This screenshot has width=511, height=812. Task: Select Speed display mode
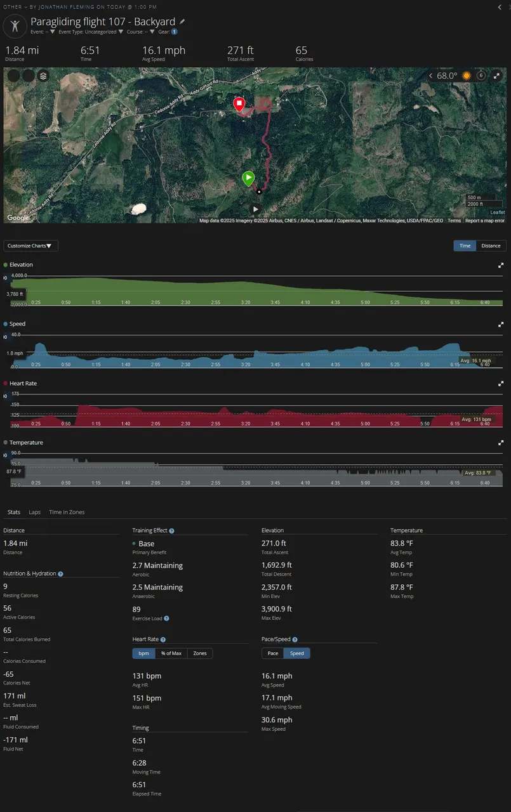coord(297,653)
